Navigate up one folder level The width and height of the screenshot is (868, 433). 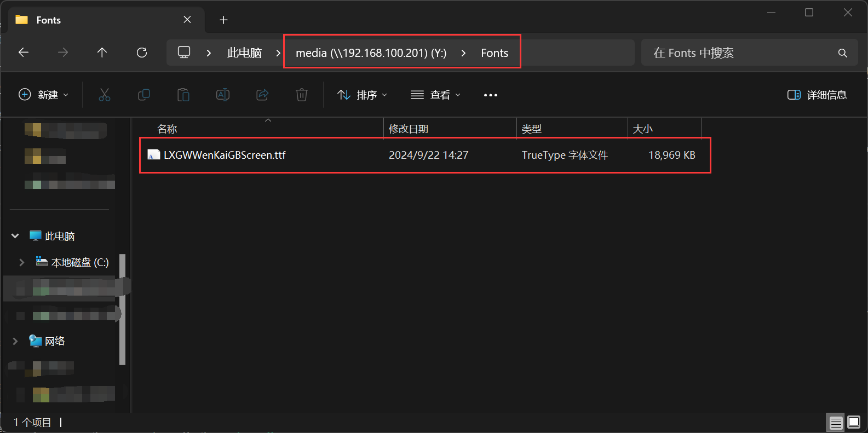pos(102,53)
